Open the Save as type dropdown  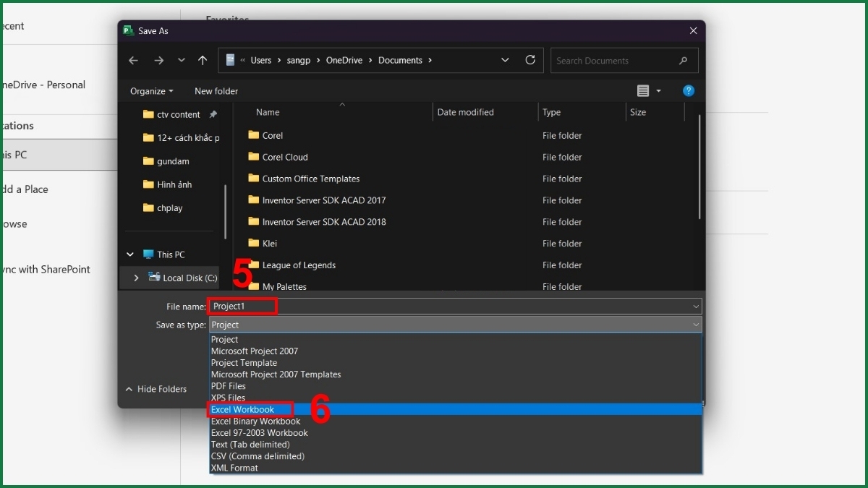point(695,325)
